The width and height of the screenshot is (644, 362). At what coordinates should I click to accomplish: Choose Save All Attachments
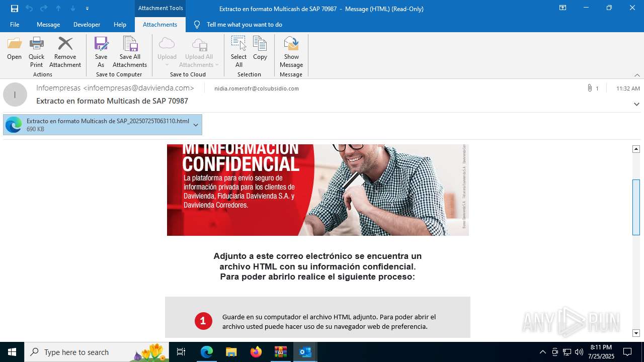[130, 52]
